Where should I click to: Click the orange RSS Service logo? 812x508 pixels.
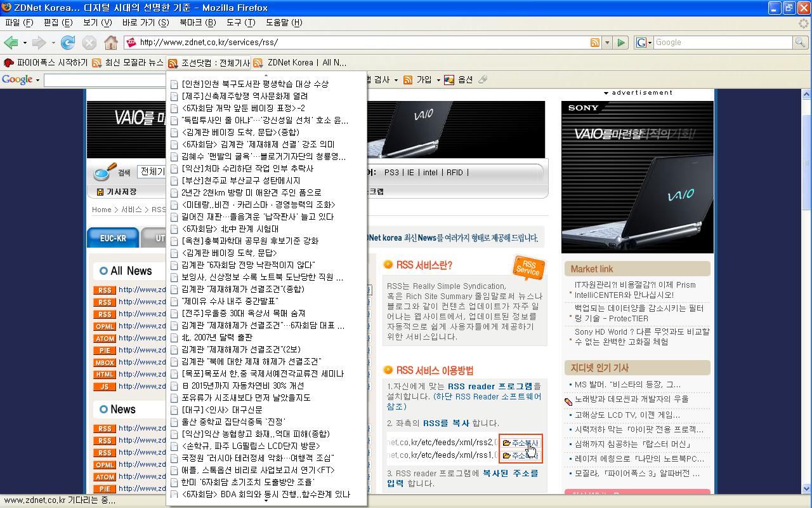coord(528,268)
